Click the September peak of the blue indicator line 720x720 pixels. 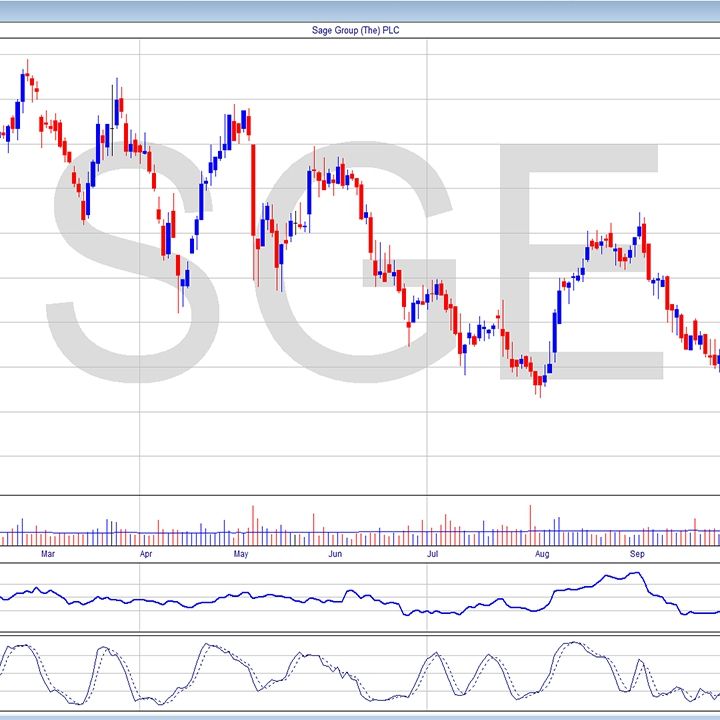point(632,574)
